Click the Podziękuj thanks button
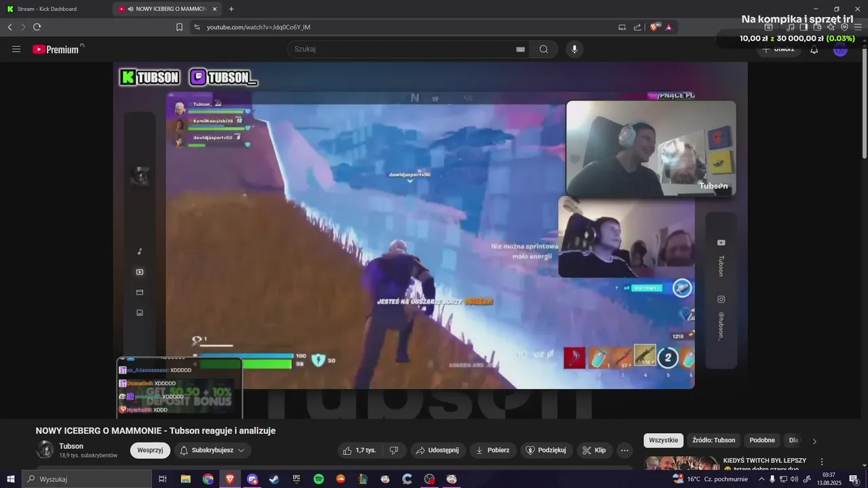 tap(546, 450)
